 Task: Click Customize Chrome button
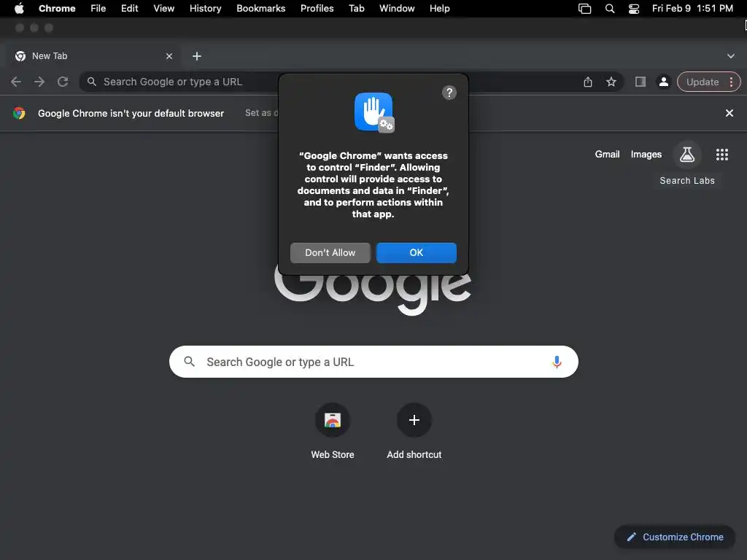click(x=675, y=537)
